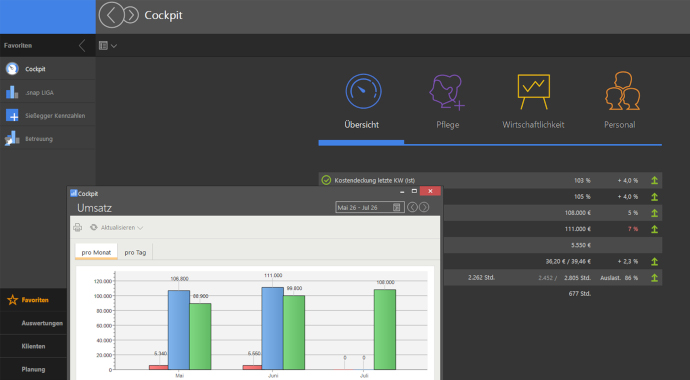Select the Pflege head icon
690x380 pixels.
(447, 91)
